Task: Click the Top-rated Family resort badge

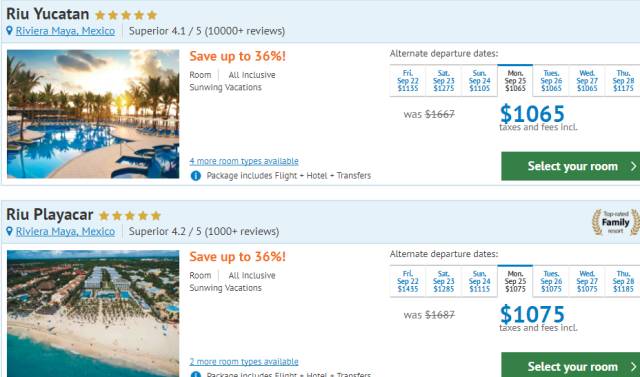Action: [x=616, y=222]
